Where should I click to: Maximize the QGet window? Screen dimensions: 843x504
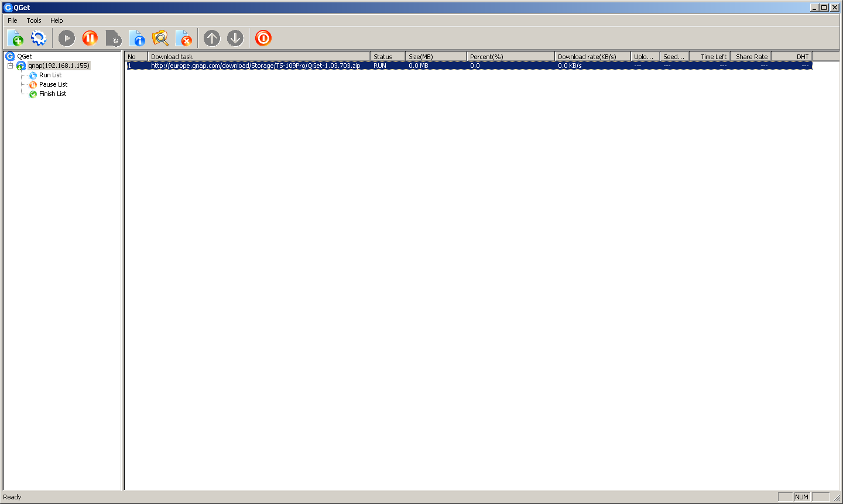click(824, 8)
